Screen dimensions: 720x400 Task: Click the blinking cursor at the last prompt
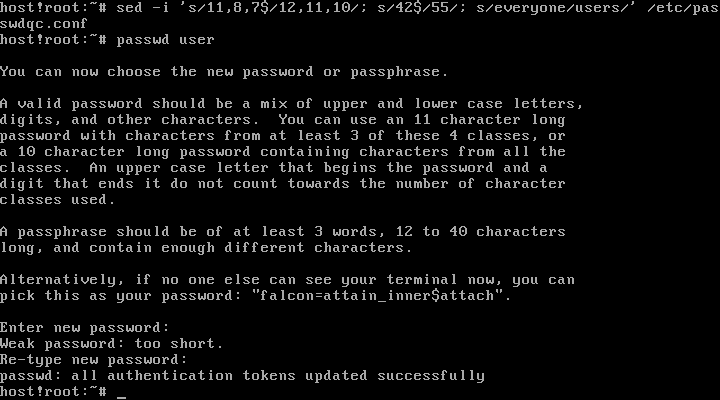click(121, 393)
